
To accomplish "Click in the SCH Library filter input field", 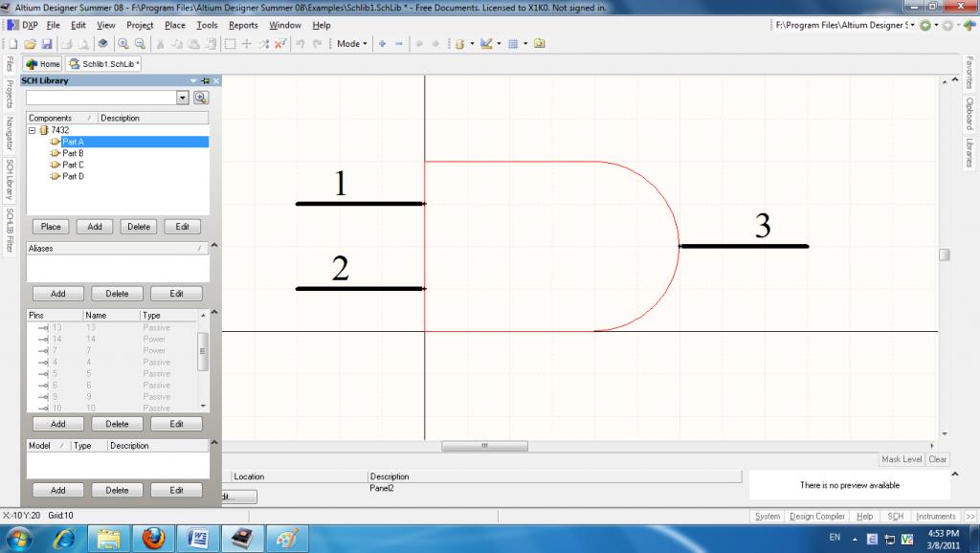I will (101, 98).
